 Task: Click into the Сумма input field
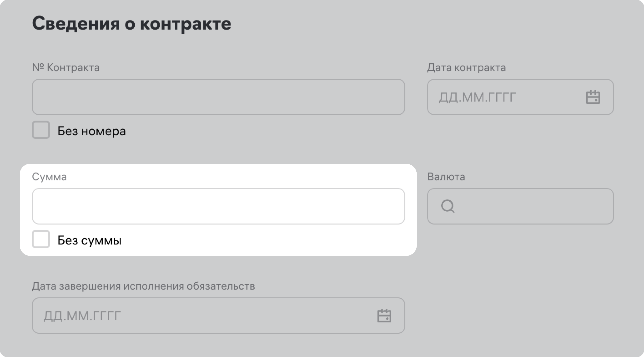coord(218,206)
